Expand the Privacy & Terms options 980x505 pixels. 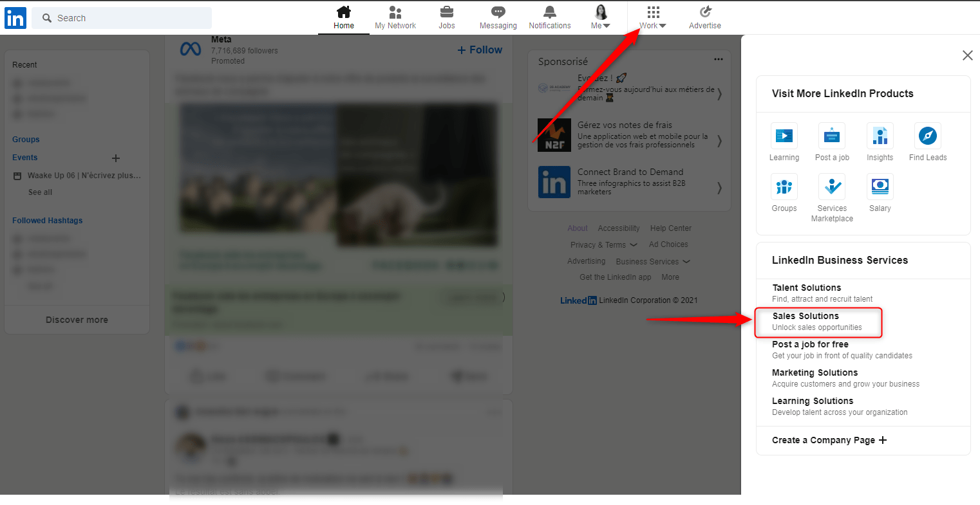(x=603, y=244)
